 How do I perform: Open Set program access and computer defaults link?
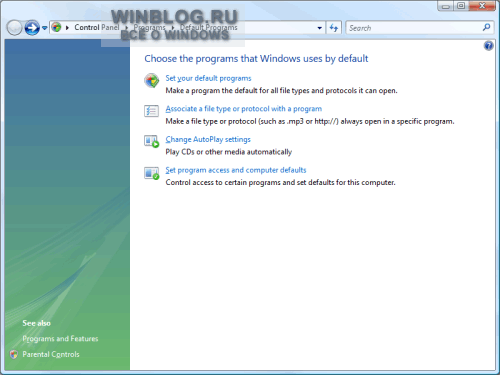click(236, 170)
